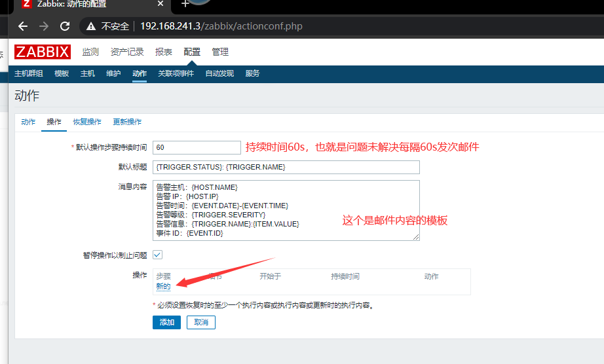
Task: Click the 不安全 label in address bar
Action: point(115,26)
